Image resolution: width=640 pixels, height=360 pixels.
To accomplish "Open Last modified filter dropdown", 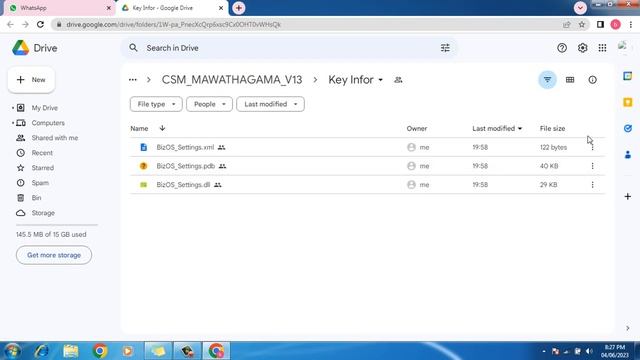I will coord(270,104).
